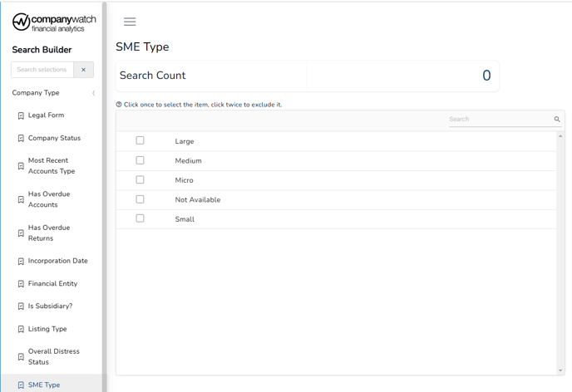572x392 pixels.
Task: Collapse the Company Type section chevron
Action: (94, 93)
